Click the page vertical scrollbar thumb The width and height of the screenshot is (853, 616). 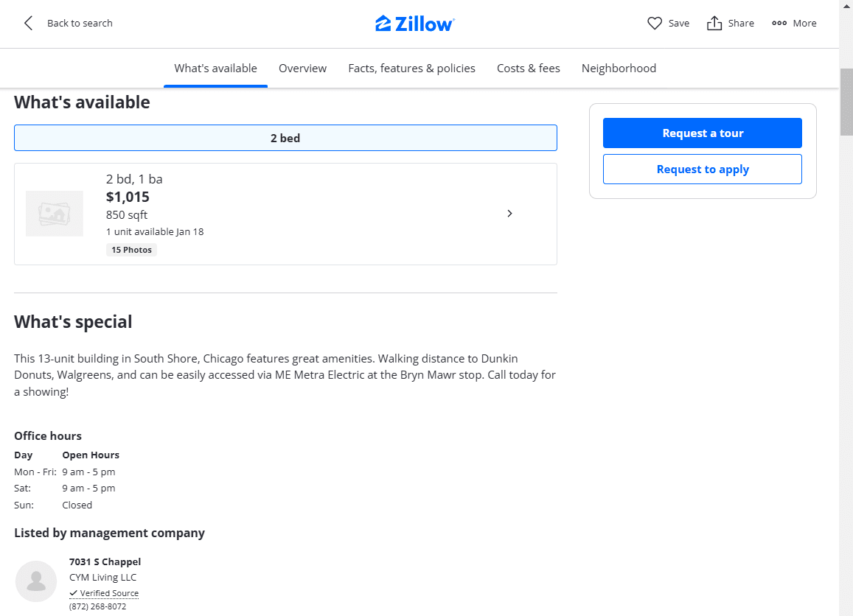[x=846, y=102]
